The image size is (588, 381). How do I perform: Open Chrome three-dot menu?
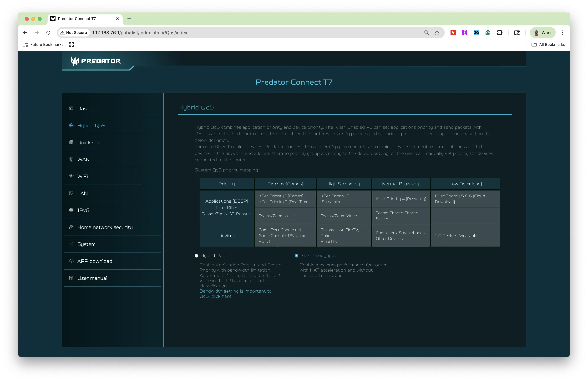(x=563, y=33)
